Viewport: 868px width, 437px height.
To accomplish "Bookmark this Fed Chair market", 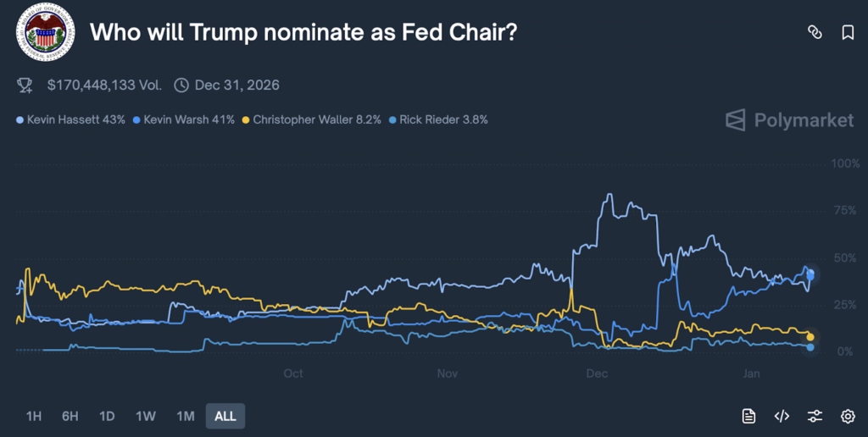I will [x=848, y=32].
